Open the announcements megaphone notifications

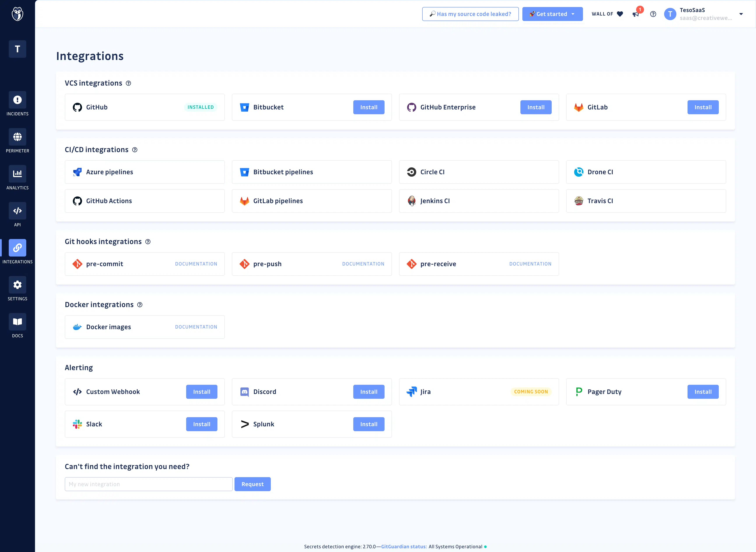pyautogui.click(x=636, y=14)
